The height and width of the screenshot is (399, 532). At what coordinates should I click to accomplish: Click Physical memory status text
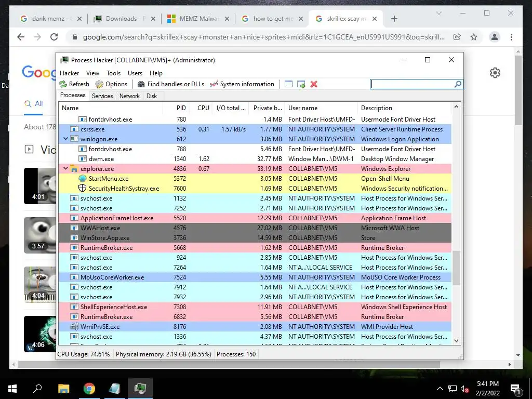[x=164, y=354]
